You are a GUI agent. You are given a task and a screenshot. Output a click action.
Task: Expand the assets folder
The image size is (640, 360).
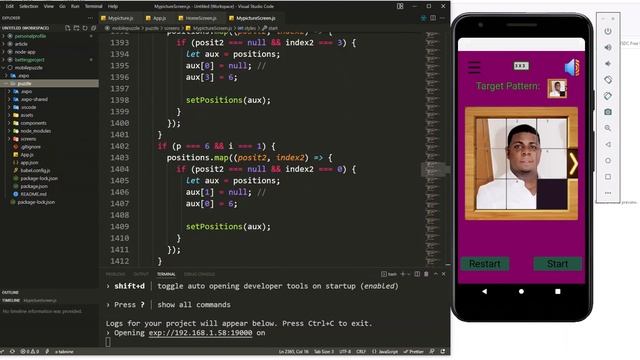tap(27, 115)
